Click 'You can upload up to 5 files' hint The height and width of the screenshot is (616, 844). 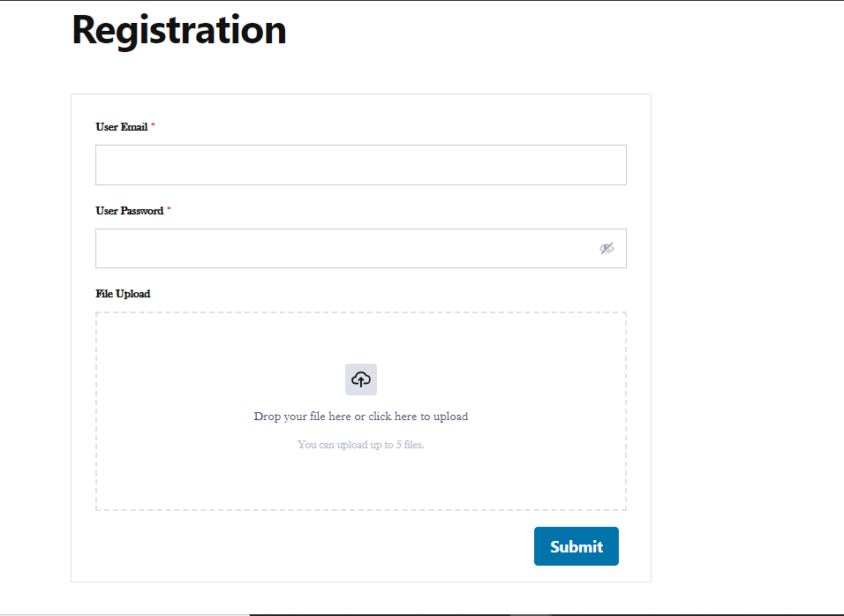coord(360,445)
